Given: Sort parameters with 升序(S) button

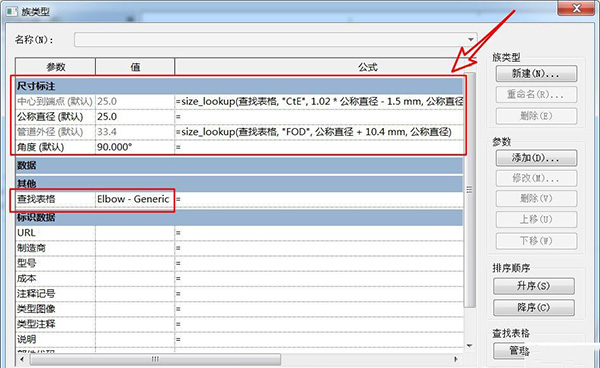Looking at the screenshot, I should (x=534, y=286).
